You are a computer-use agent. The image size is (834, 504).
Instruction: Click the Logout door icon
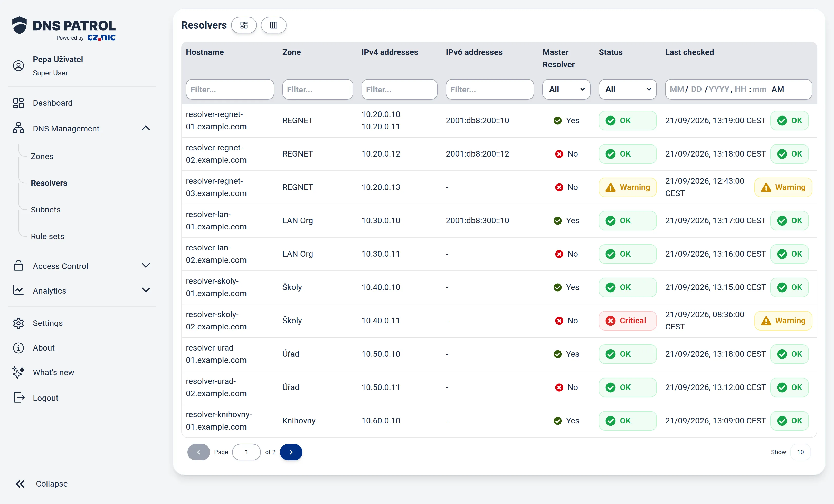[x=19, y=398]
